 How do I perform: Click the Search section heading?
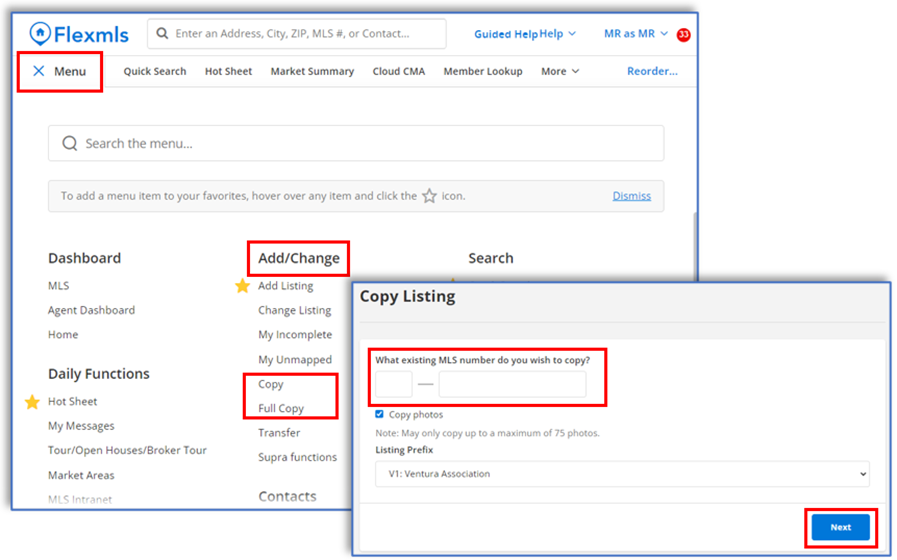[x=491, y=259]
